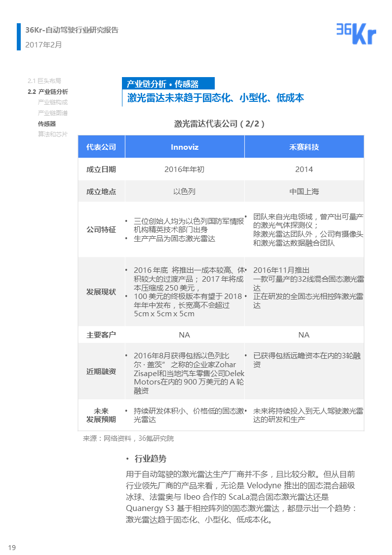Select the '2.1 巨头布局' outline entry
The height and width of the screenshot is (555, 392).
click(44, 81)
